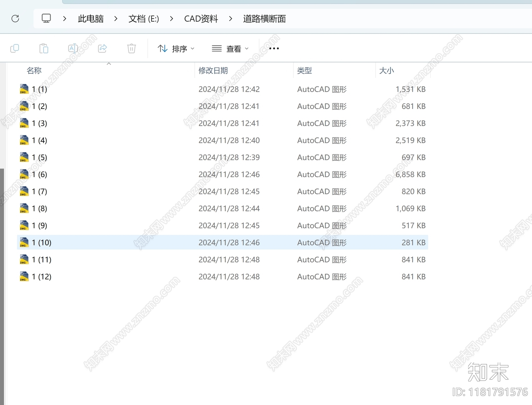The image size is (532, 405).
Task: Select file name 1 (8)
Action: 40,208
